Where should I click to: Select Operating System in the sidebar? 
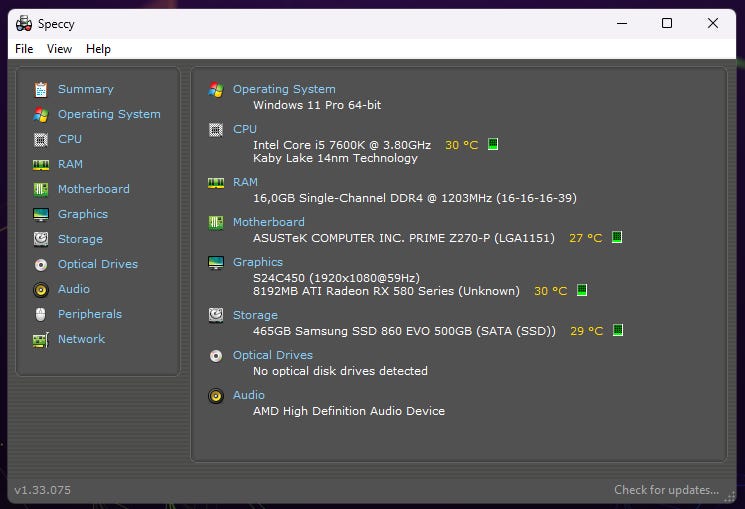pos(109,115)
